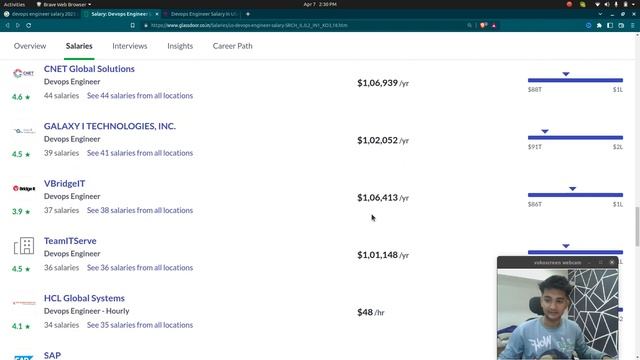Open the system menu arrow in top bar

[x=634, y=4]
